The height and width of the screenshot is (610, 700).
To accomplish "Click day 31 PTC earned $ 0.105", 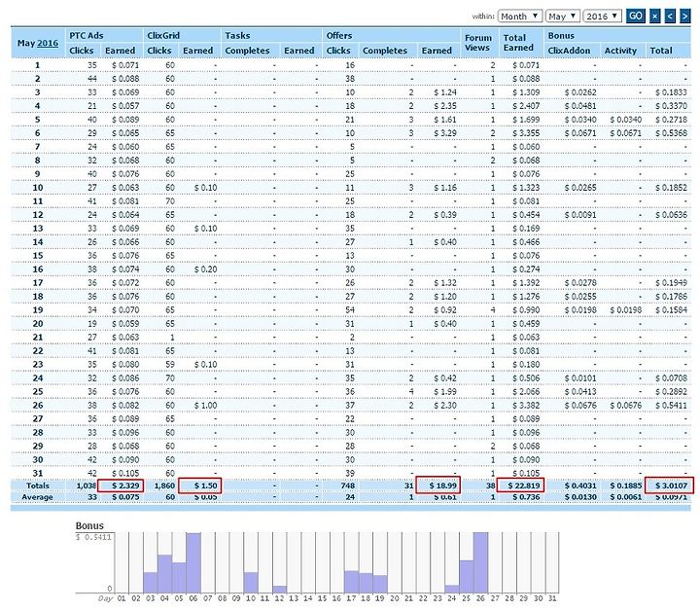I will [x=125, y=473].
